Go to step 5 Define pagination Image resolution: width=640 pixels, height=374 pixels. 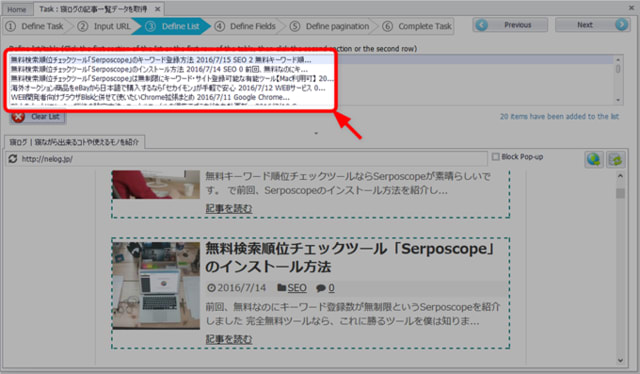coord(331,27)
